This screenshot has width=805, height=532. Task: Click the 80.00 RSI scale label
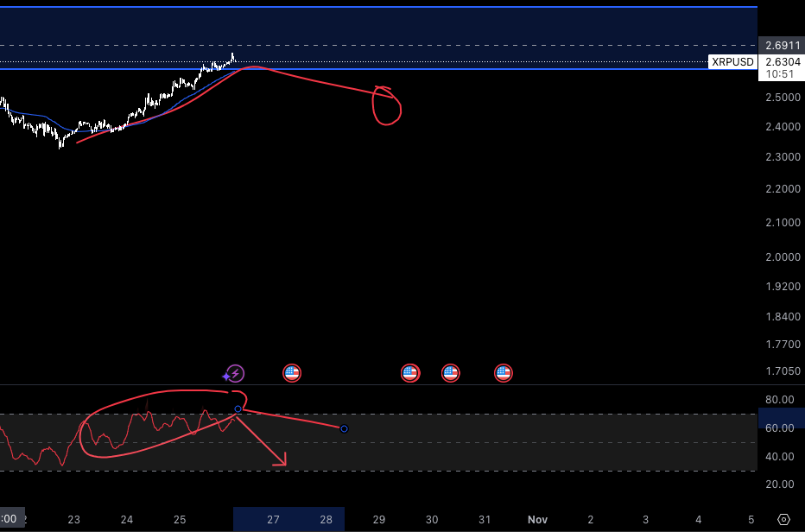tap(779, 400)
